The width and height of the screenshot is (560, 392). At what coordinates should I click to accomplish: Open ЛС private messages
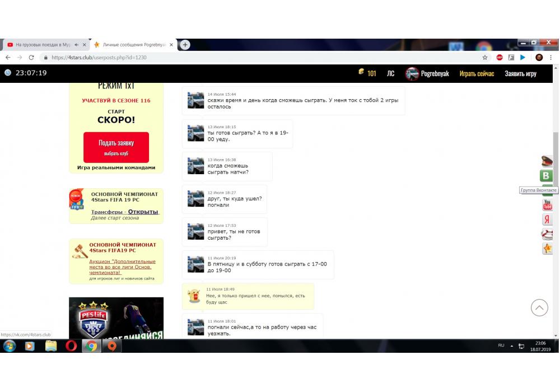[x=390, y=73]
